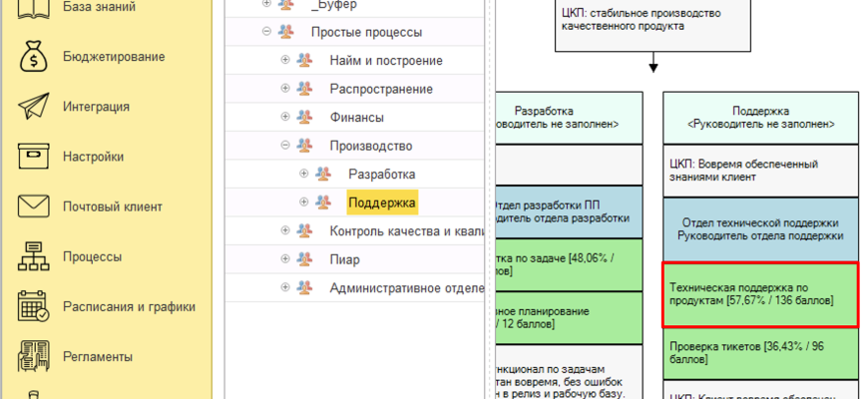The image size is (868, 399).
Task: Collapse the Простые процессы tree node
Action: (x=266, y=32)
